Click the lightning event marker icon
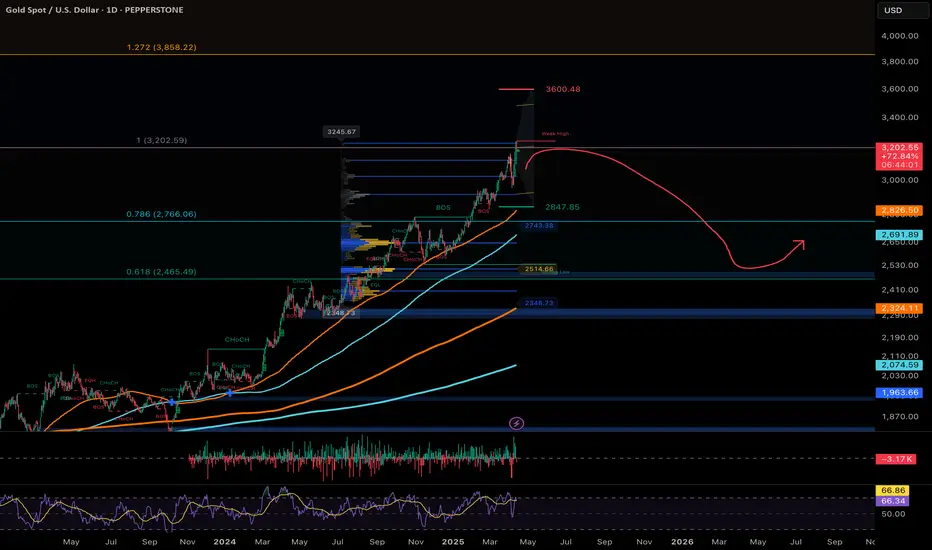 coord(517,423)
